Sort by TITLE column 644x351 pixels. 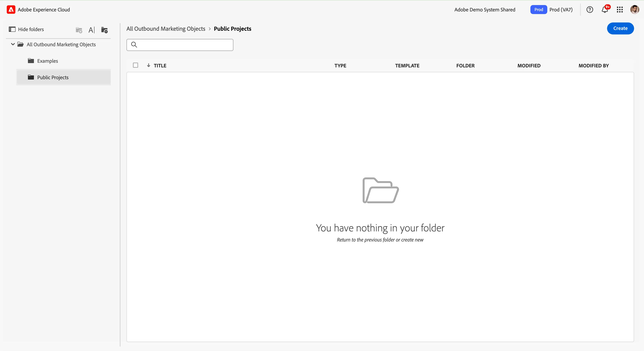pos(160,65)
